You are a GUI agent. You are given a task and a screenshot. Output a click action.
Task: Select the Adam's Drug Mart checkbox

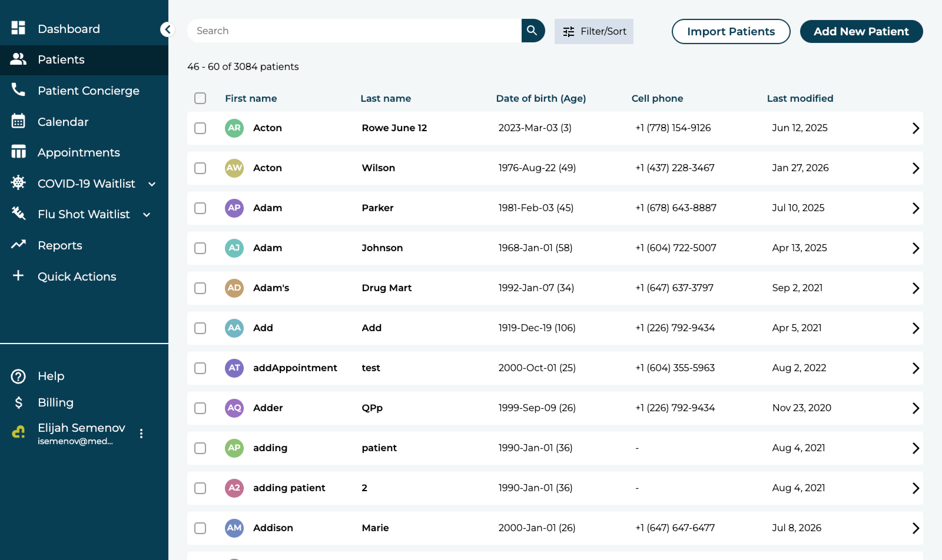coord(200,288)
